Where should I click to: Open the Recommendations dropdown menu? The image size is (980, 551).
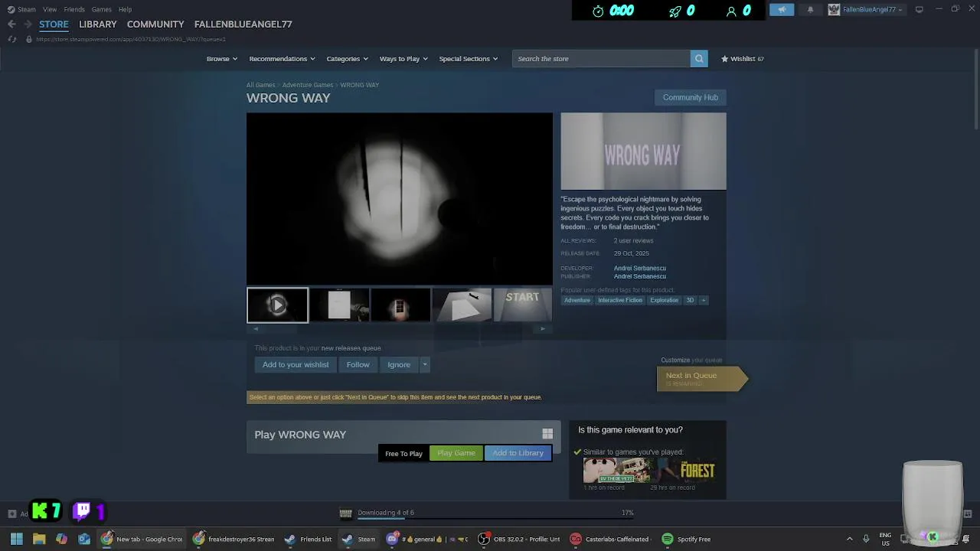[x=282, y=59]
